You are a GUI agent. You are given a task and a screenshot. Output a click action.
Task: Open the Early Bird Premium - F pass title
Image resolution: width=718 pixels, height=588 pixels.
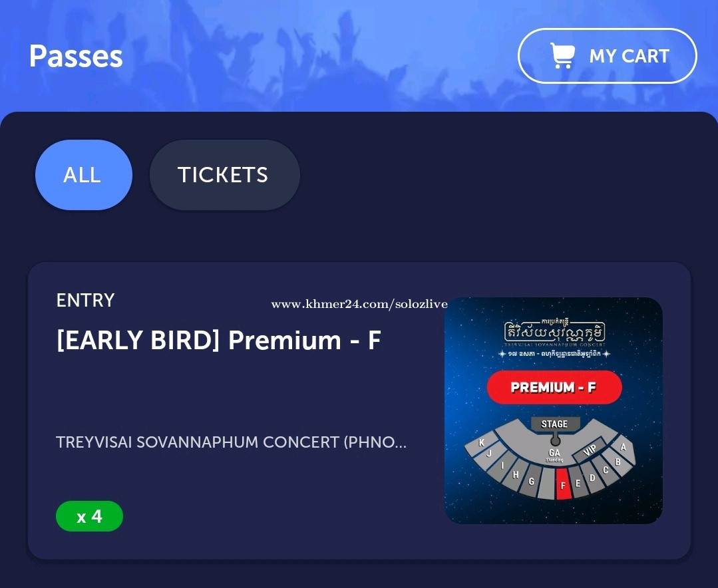click(218, 341)
